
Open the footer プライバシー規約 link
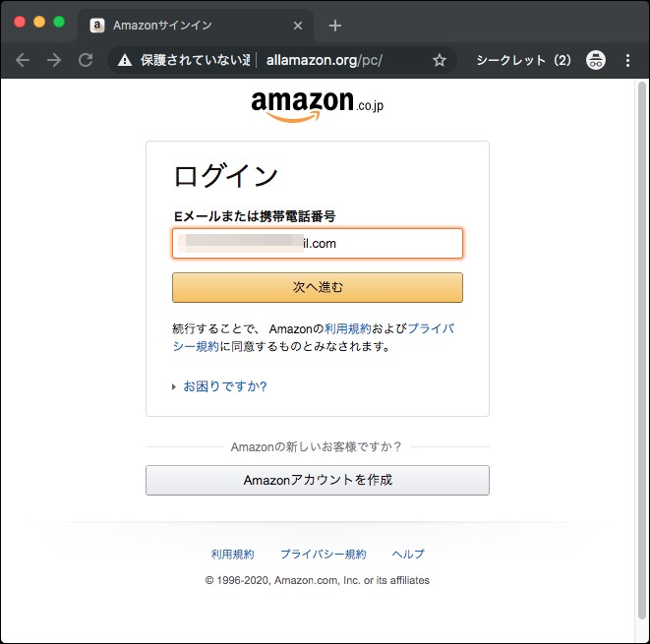(x=323, y=555)
